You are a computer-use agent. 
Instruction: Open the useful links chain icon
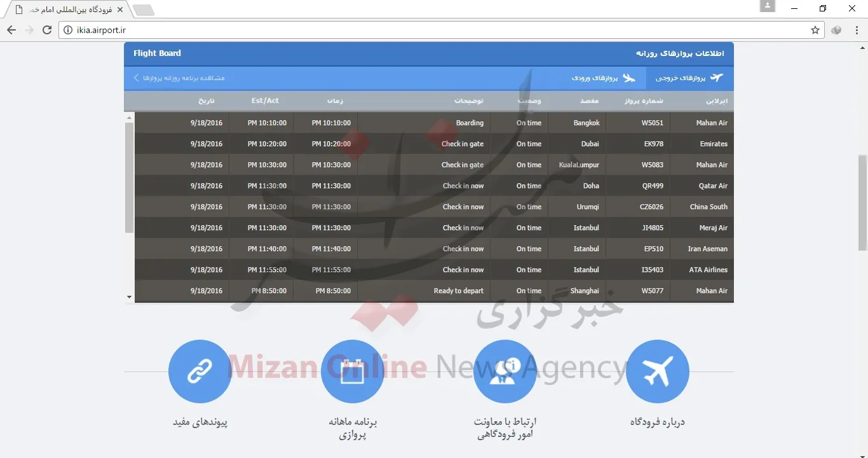coord(200,371)
